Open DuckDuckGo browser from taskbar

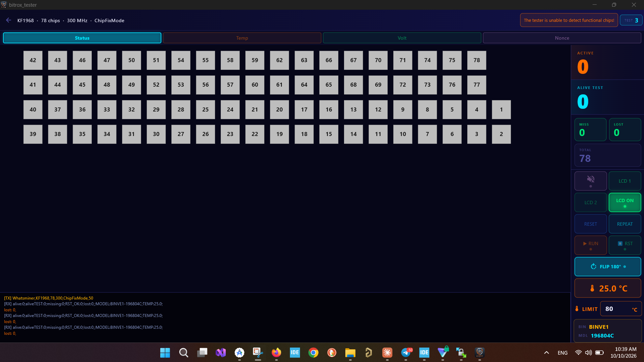[x=332, y=353]
